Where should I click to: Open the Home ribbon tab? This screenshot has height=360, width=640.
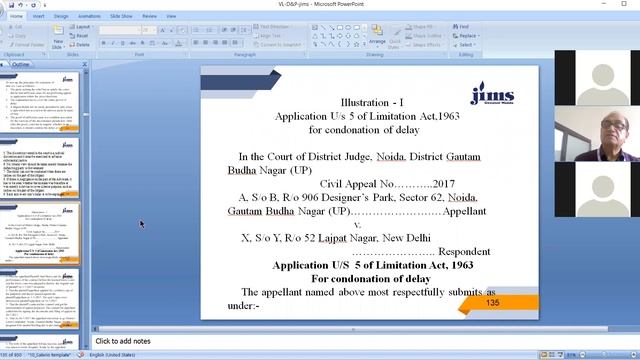(x=16, y=16)
